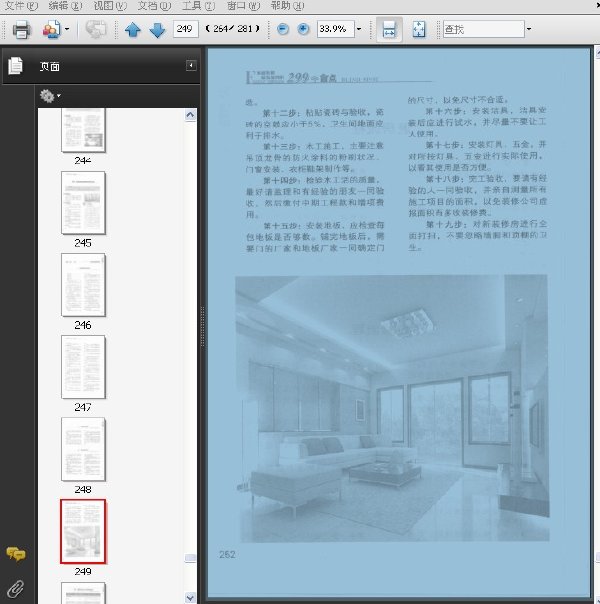This screenshot has height=604, width=600.
Task: Select page thumbnail 244
Action: tap(83, 130)
